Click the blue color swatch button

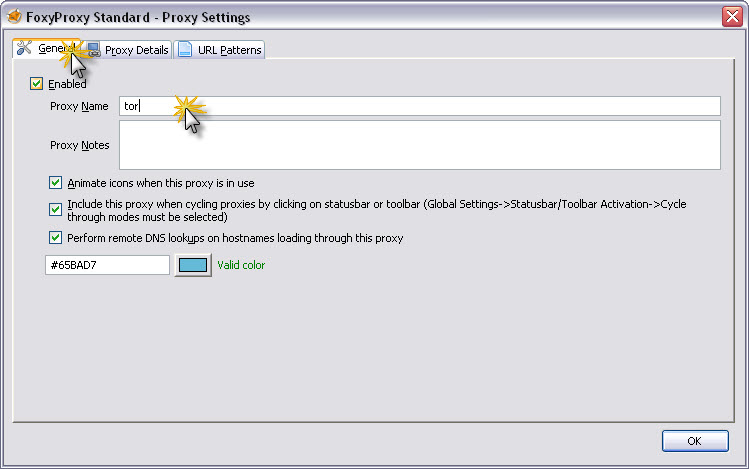193,265
